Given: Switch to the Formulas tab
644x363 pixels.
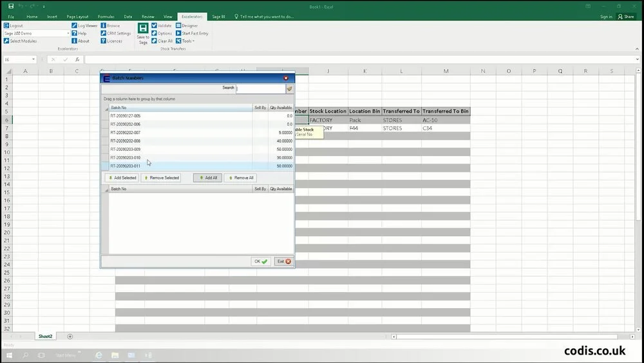Looking at the screenshot, I should pos(106,17).
